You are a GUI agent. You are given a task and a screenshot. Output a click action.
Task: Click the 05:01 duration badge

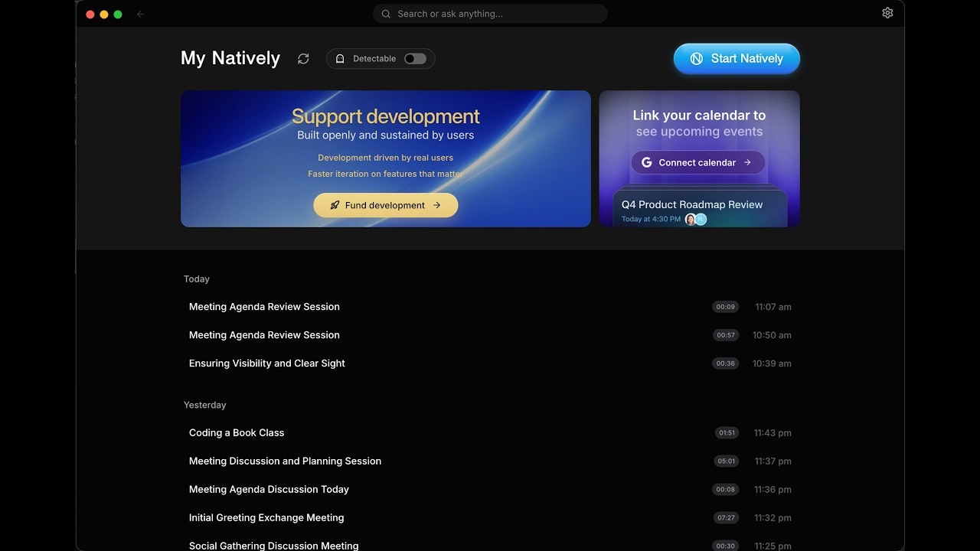point(726,461)
